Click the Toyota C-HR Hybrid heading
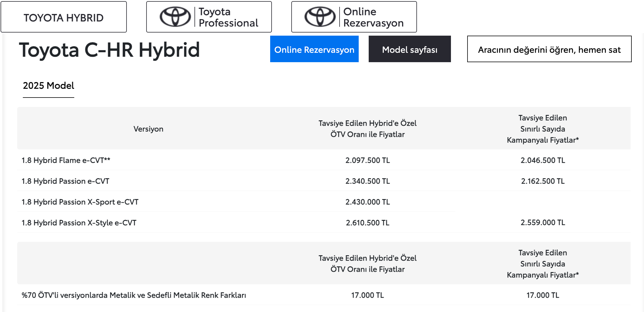This screenshot has height=312, width=644. click(109, 50)
